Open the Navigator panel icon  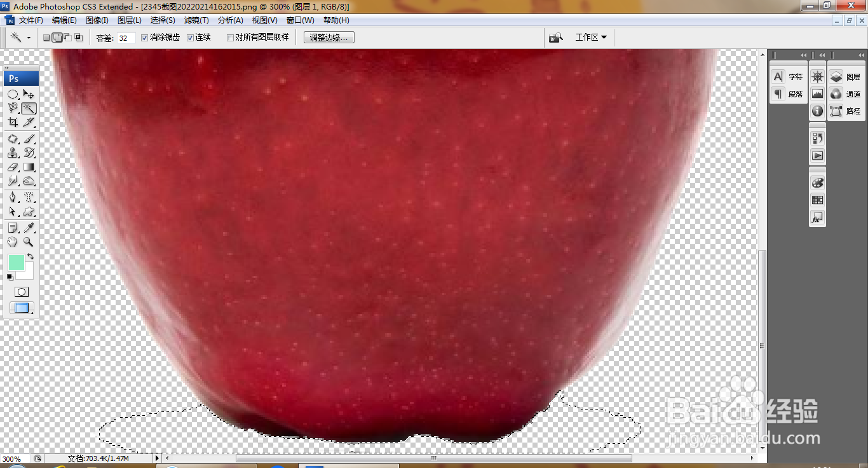(818, 77)
